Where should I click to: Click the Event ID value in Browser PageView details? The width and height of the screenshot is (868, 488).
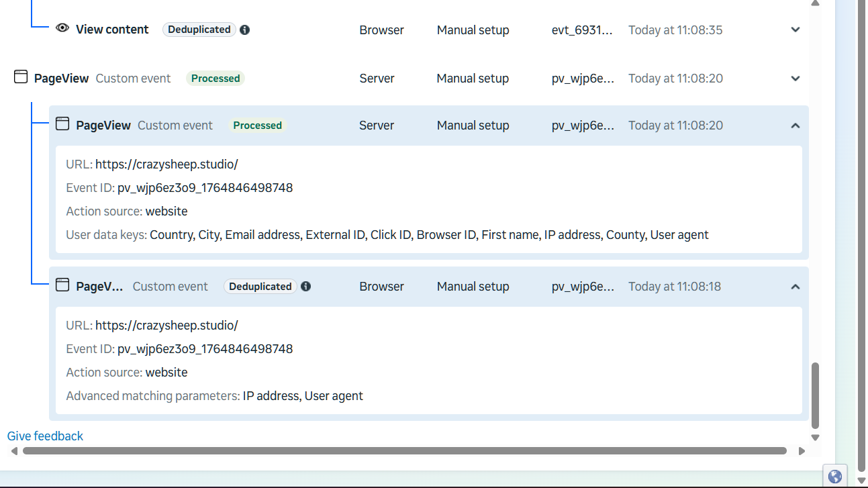(x=205, y=349)
